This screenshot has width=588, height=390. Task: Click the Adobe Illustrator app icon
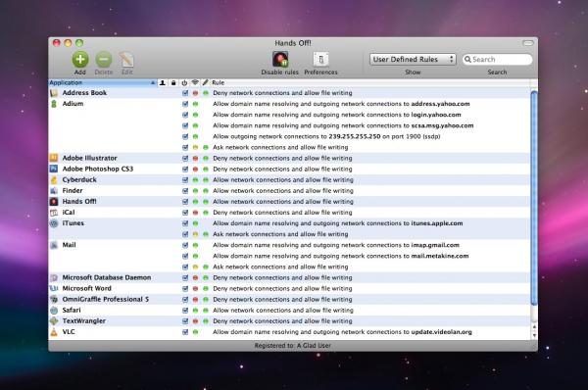click(54, 158)
